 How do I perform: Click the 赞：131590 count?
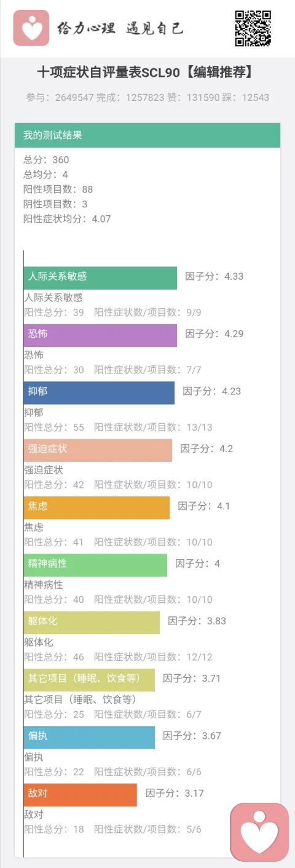(x=193, y=98)
